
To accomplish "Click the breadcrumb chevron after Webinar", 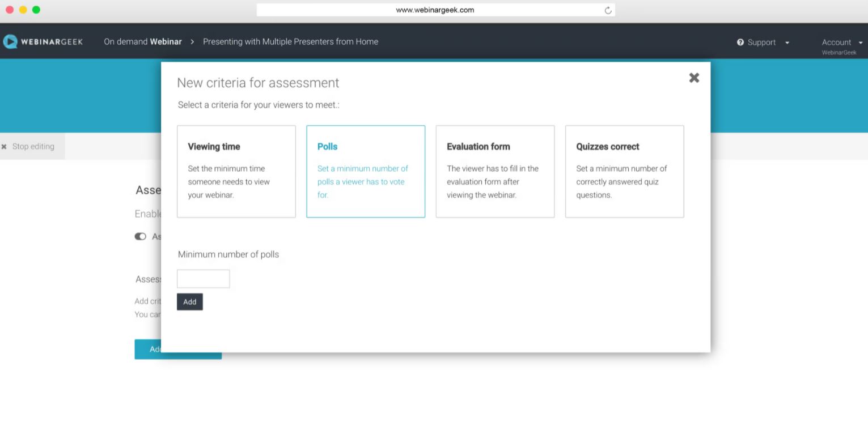I will pyautogui.click(x=192, y=41).
